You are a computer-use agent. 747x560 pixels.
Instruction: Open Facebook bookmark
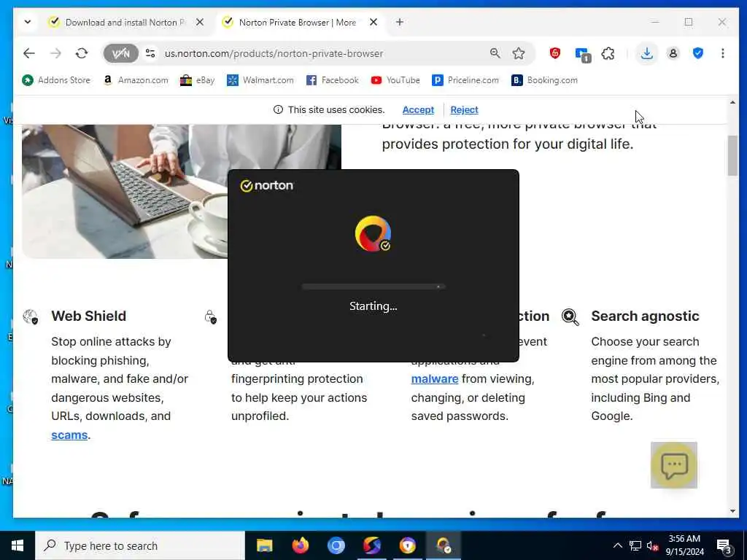[x=333, y=80]
